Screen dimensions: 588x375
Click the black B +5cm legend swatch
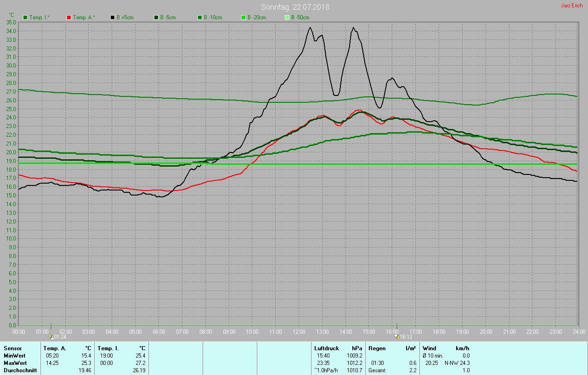(112, 17)
